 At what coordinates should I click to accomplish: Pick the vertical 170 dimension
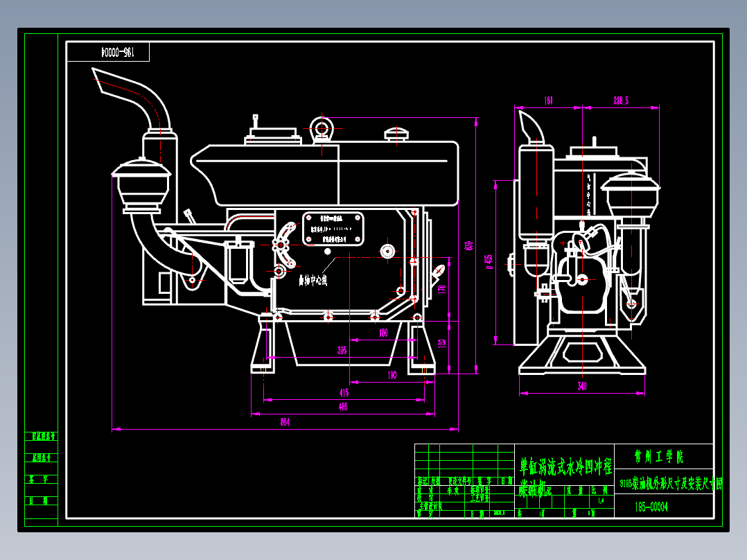click(x=442, y=289)
